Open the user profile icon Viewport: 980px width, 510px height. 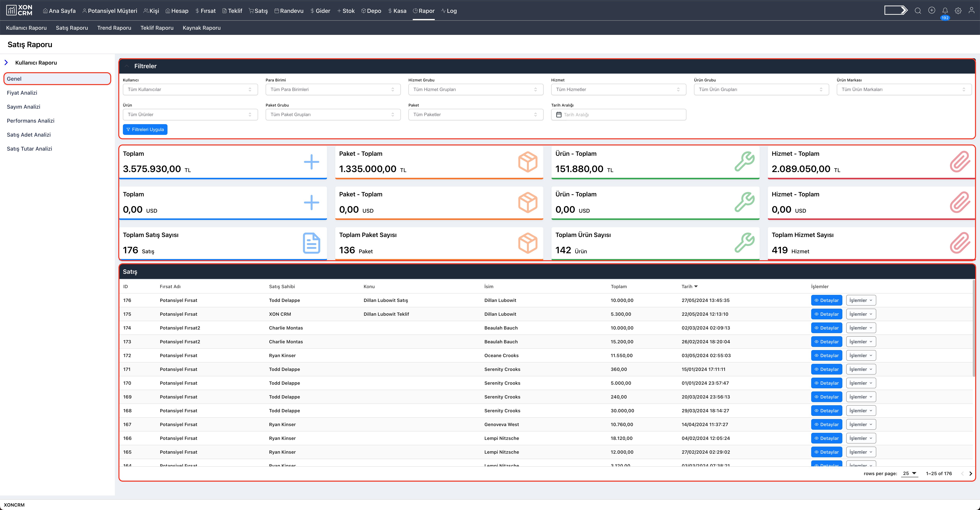pyautogui.click(x=971, y=10)
